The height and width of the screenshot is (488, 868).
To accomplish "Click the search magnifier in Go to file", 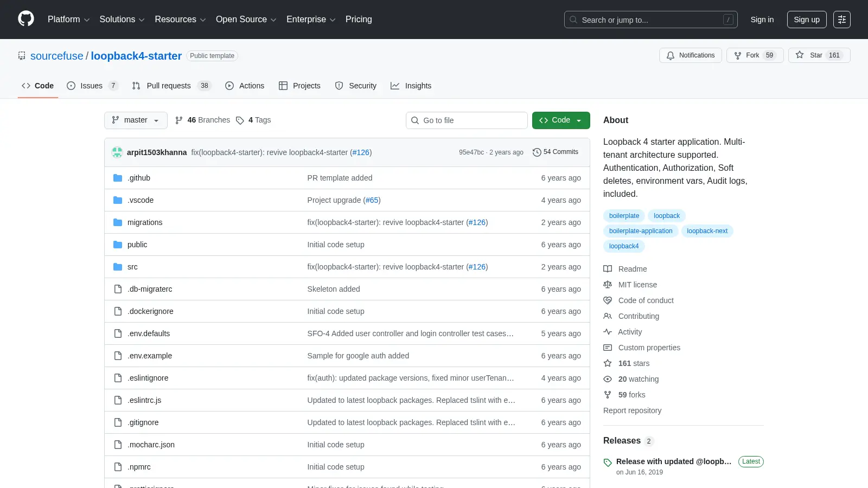I will pyautogui.click(x=415, y=120).
